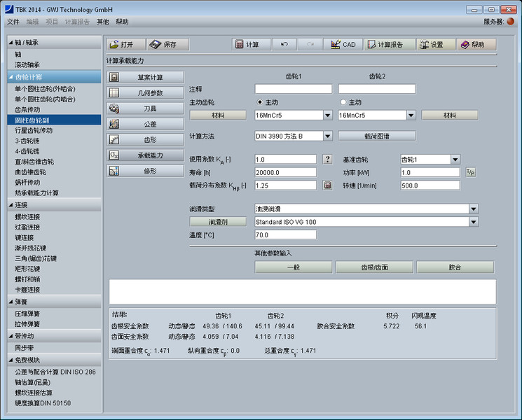The image size is (522, 420).
Task: Click the calculator icon beside 载荷分布系数 field
Action: pos(327,185)
